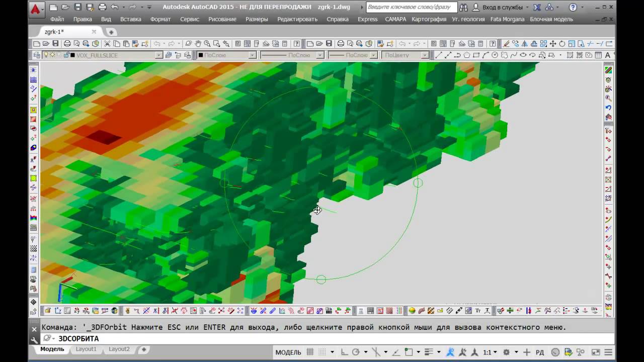The image size is (644, 362).
Task: Open the Рисование menu
Action: (x=222, y=19)
